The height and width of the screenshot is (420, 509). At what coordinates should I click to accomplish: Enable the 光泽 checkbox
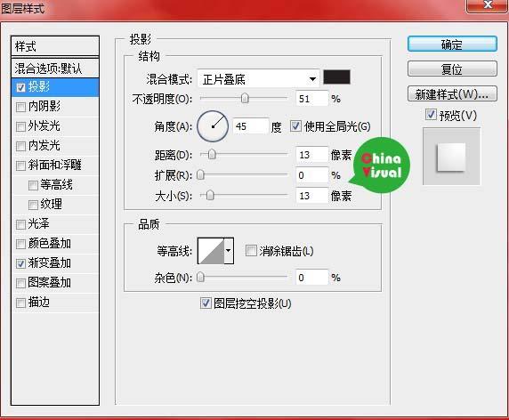click(20, 224)
